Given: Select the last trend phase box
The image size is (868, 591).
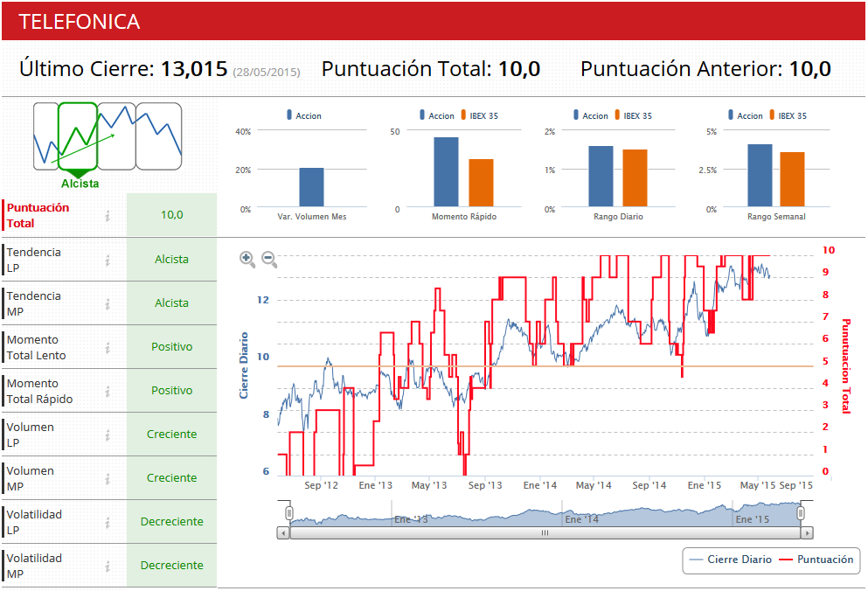Looking at the screenshot, I should click(x=159, y=136).
